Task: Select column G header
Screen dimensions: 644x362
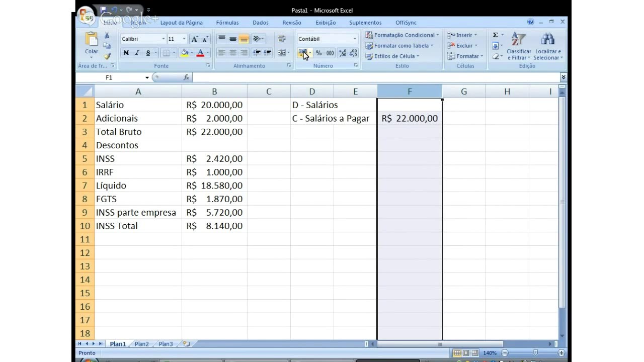Action: (464, 91)
